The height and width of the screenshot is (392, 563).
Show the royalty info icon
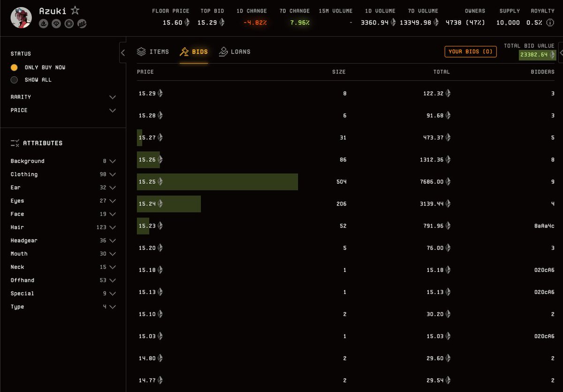coord(549,22)
